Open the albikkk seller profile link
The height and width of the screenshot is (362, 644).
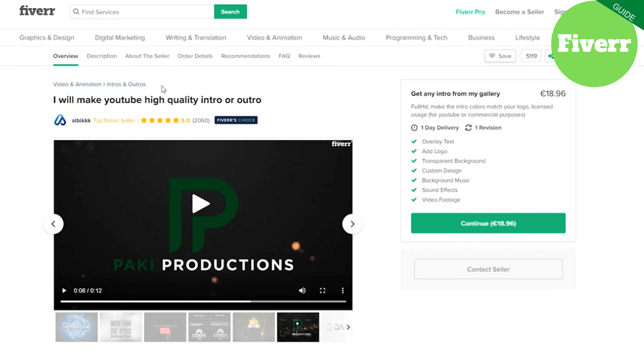(81, 121)
